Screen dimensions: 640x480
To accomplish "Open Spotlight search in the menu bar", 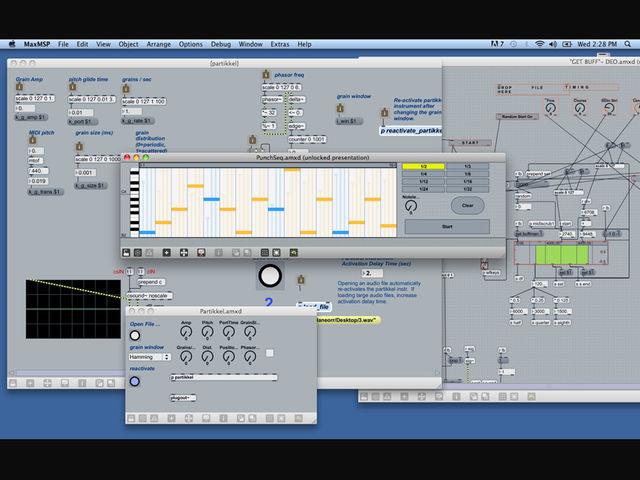I will click(x=627, y=44).
